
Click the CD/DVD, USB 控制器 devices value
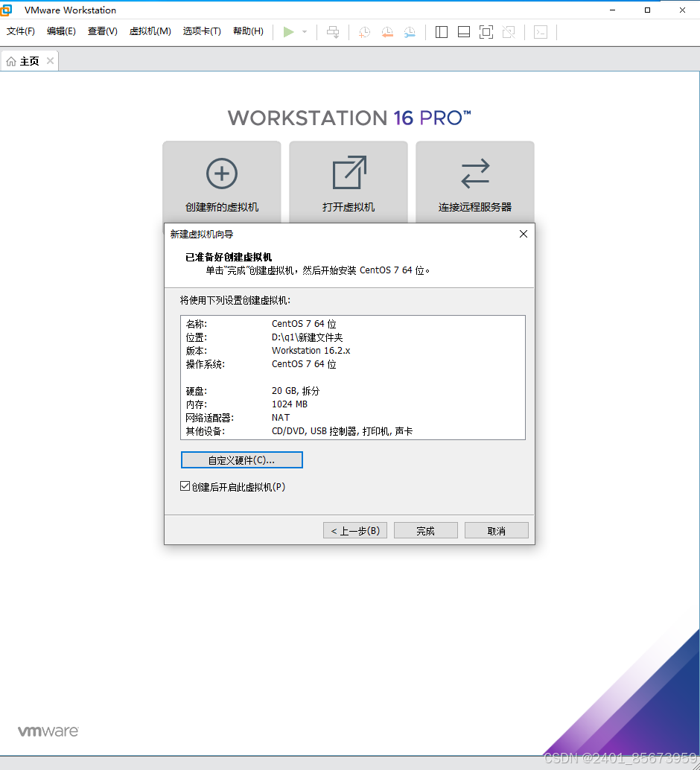pos(343,431)
